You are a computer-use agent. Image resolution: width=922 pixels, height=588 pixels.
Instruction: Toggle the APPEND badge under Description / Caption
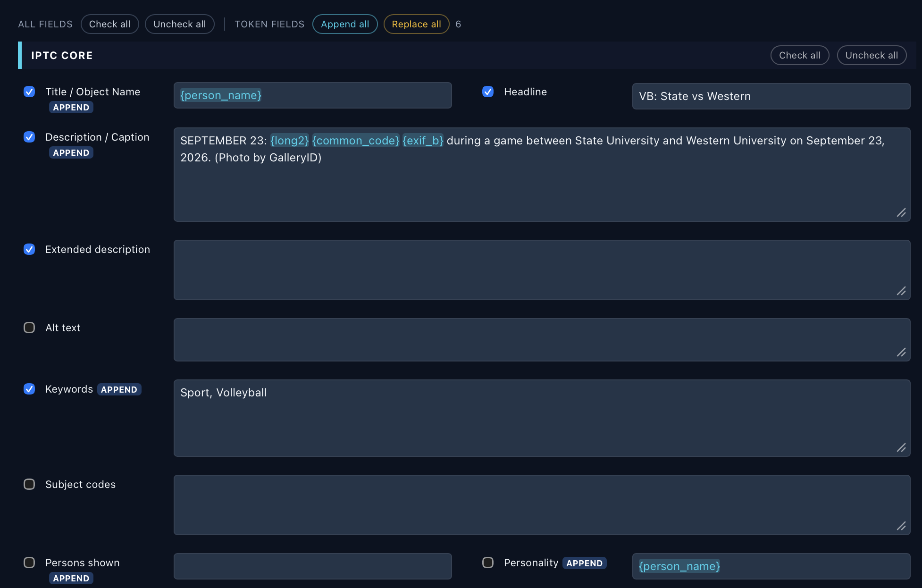71,153
